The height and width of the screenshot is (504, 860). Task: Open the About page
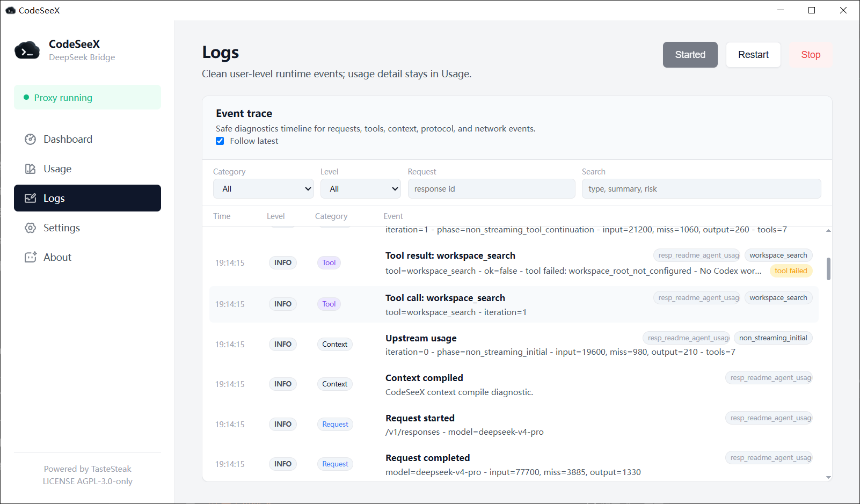(x=88, y=257)
